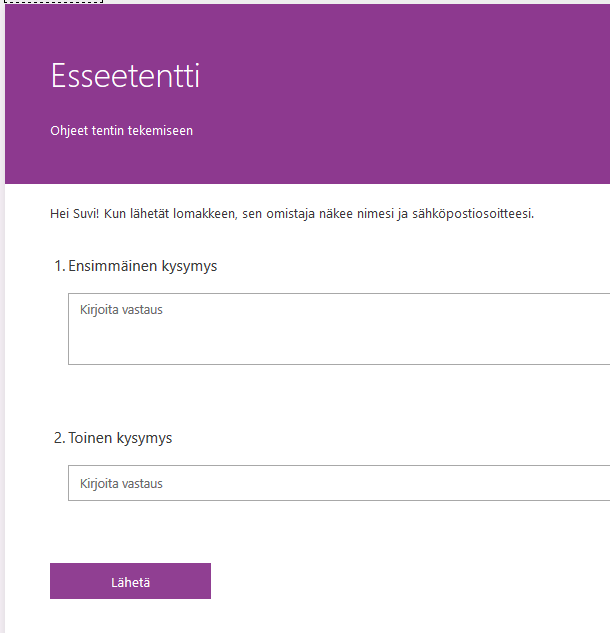
Task: Click the Esseetentti form title
Action: (125, 76)
